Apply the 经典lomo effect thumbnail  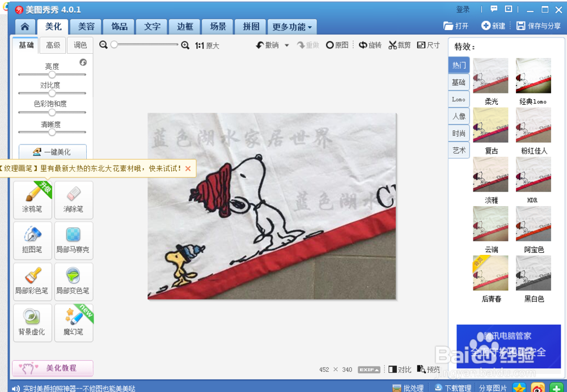tap(534, 76)
